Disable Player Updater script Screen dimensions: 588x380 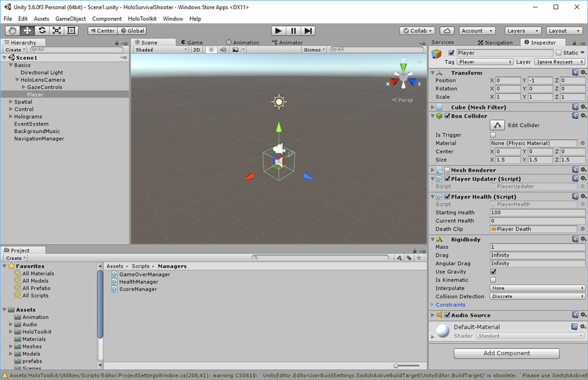447,179
